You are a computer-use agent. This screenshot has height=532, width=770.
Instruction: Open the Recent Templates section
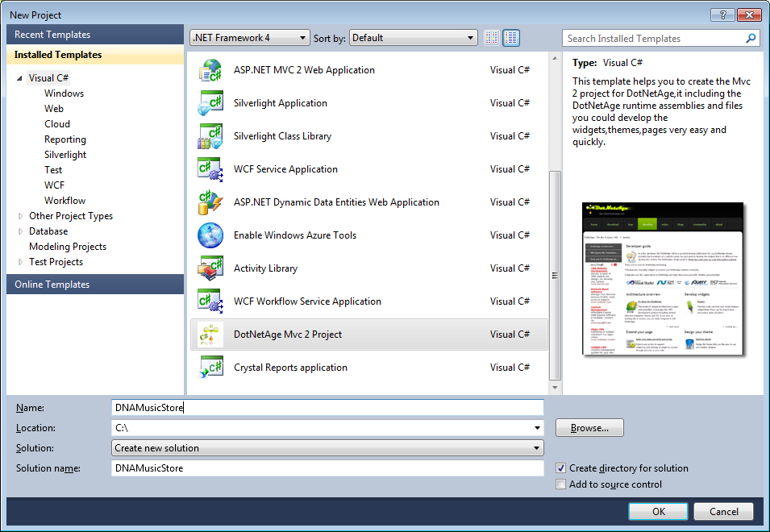point(95,35)
